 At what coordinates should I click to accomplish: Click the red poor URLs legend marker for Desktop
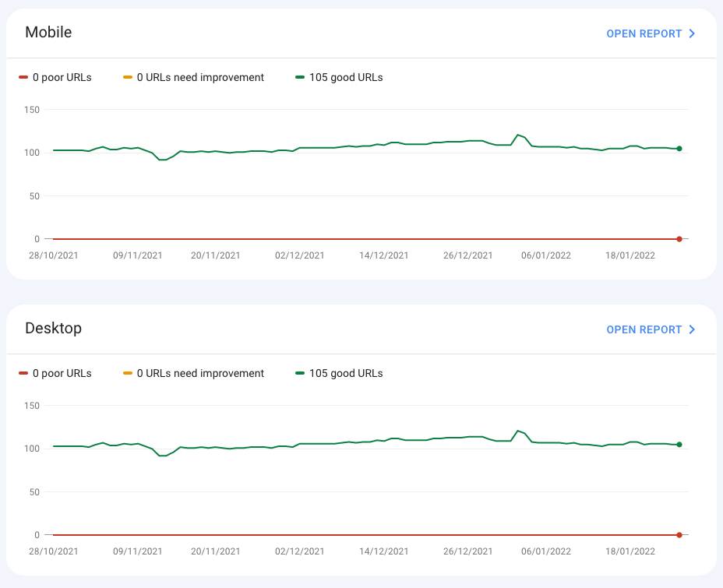pyautogui.click(x=23, y=373)
